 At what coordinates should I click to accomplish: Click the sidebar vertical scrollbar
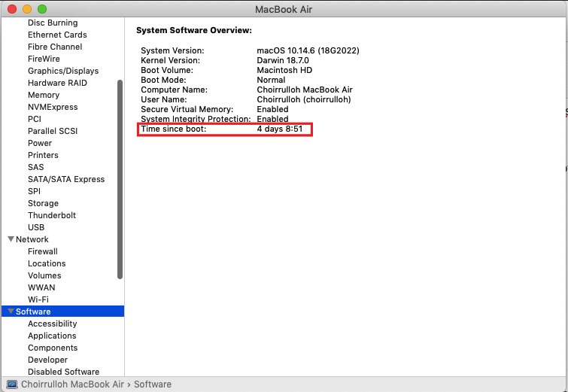coord(120,179)
